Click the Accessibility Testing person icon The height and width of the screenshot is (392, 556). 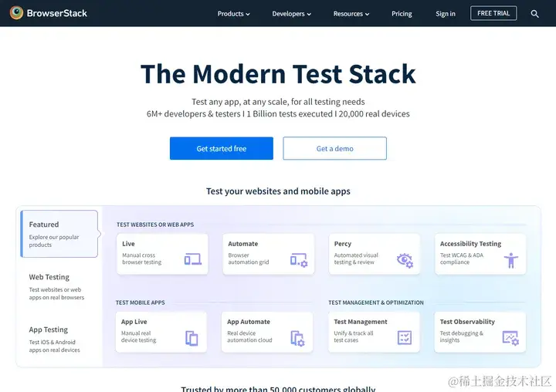pyautogui.click(x=511, y=260)
